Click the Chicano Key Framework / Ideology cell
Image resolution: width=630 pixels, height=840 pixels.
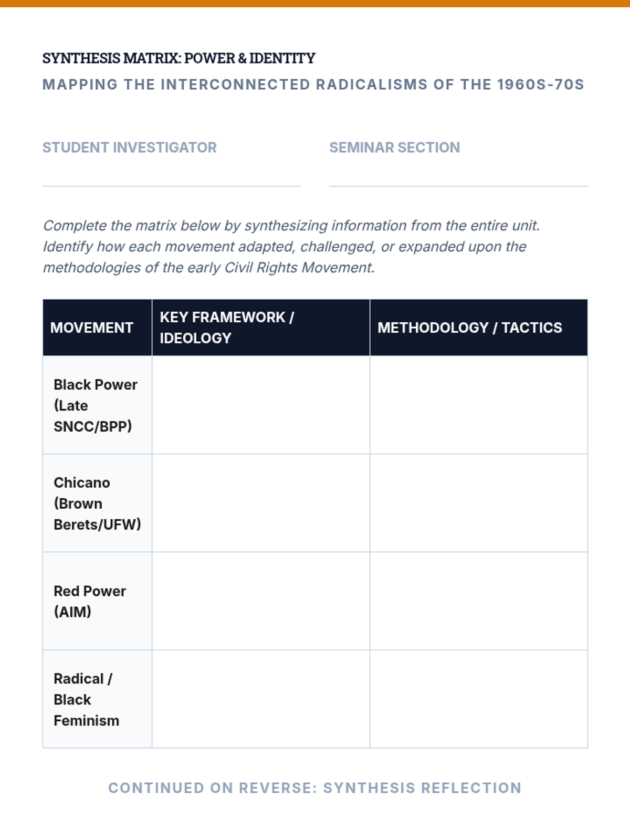[x=260, y=503]
